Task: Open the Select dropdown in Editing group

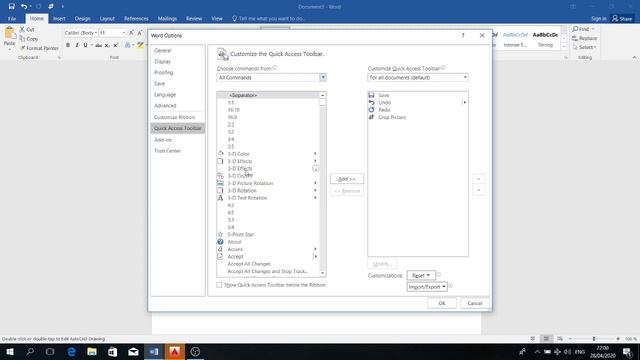Action: (x=584, y=47)
